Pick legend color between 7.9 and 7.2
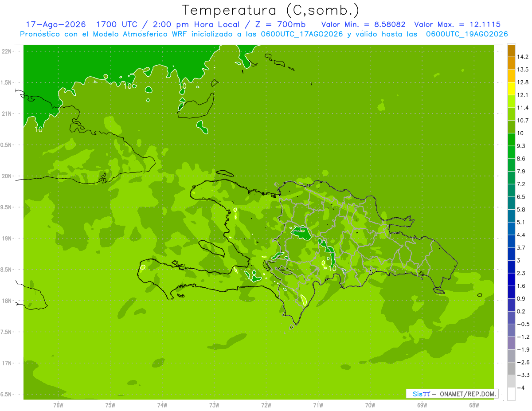The image size is (532, 411). tap(512, 177)
